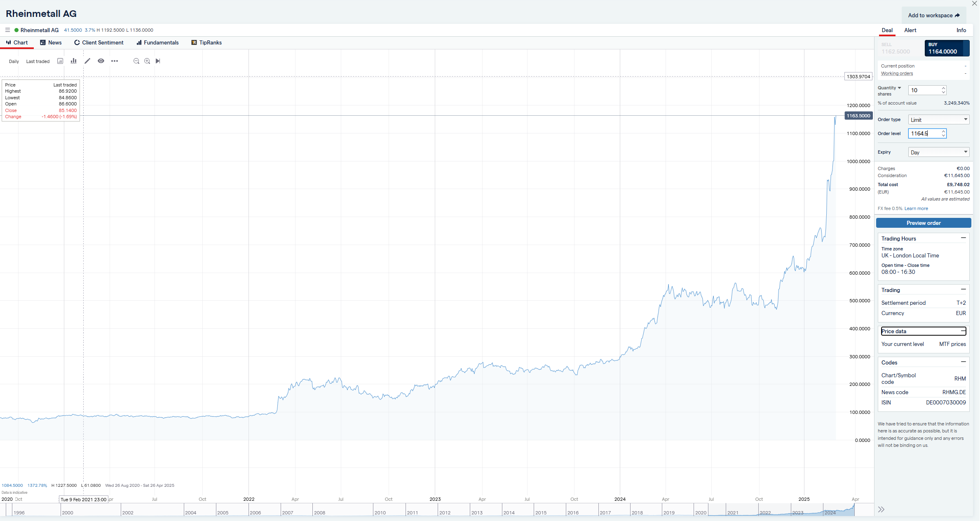Click the ISIN DE0007030009 value

946,402
